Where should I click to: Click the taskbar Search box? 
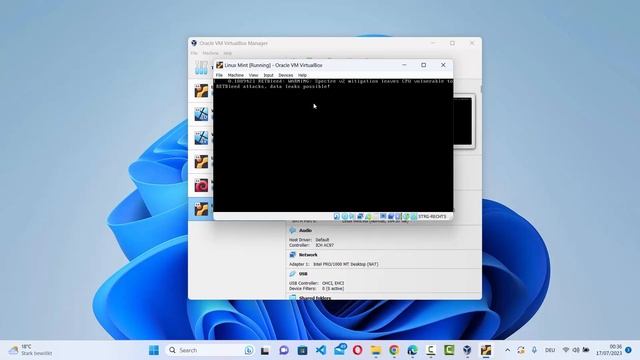click(x=211, y=350)
